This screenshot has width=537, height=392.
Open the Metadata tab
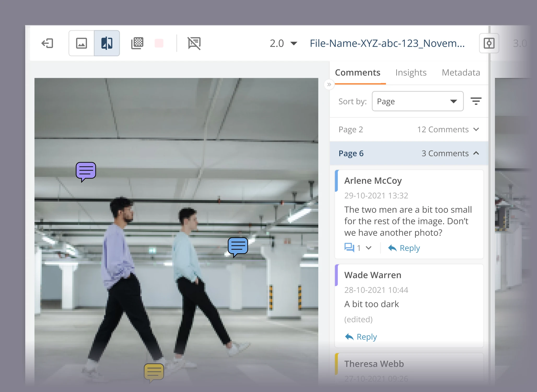tap(461, 72)
